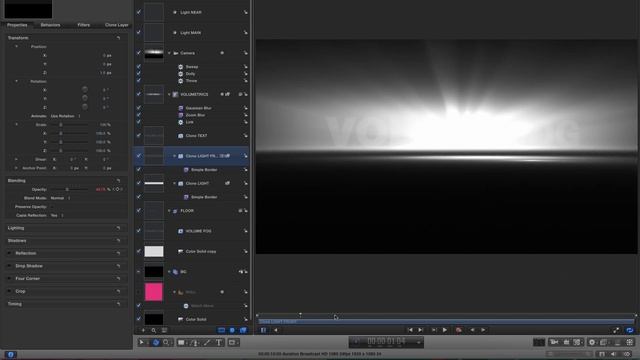Image resolution: width=640 pixels, height=360 pixels.
Task: Play the project from the transport
Action: (x=444, y=330)
